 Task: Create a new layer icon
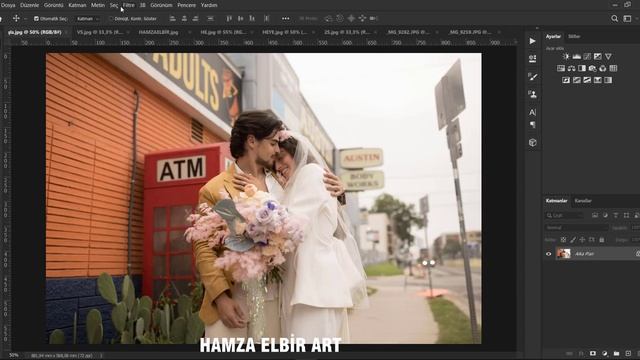(x=628, y=353)
